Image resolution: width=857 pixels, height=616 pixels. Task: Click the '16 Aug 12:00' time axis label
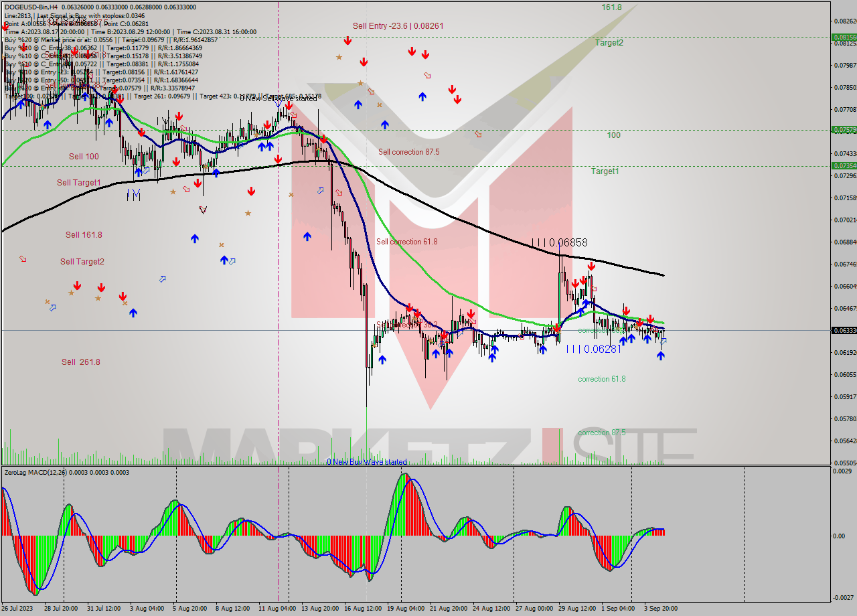[x=362, y=609]
